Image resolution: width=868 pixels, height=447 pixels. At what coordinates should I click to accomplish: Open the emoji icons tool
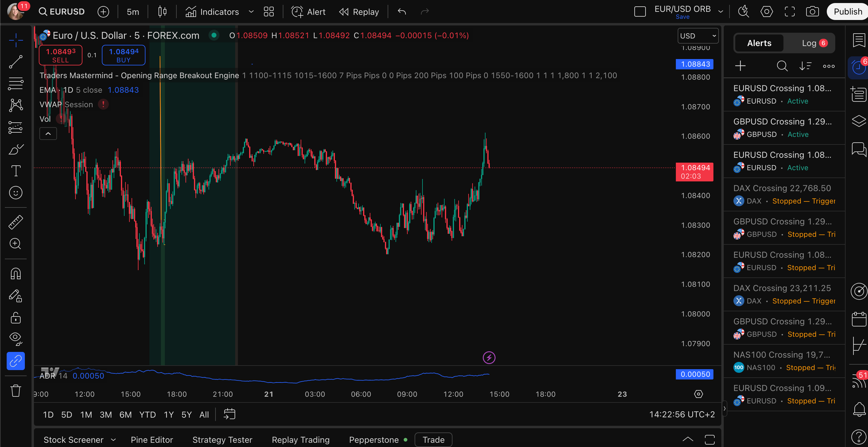pyautogui.click(x=15, y=193)
